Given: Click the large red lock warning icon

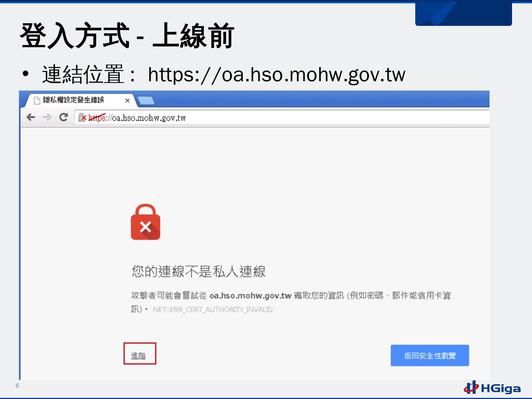Looking at the screenshot, I should tap(146, 222).
